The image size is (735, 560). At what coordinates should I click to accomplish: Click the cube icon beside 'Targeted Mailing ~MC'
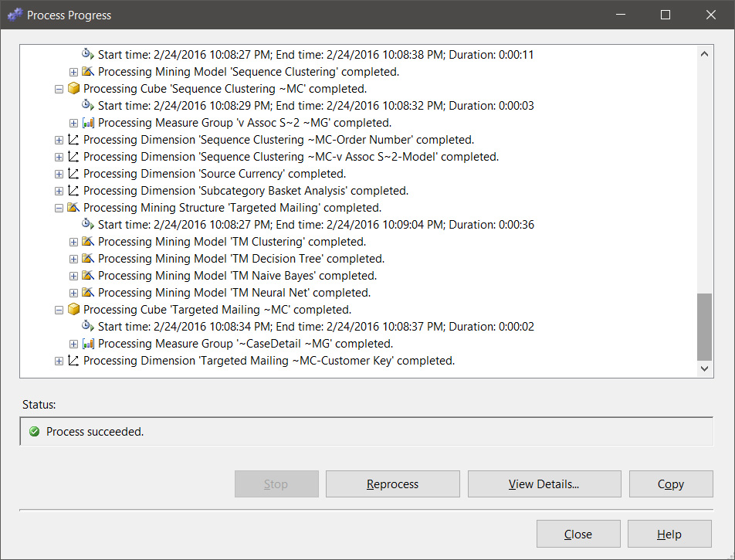pos(73,309)
